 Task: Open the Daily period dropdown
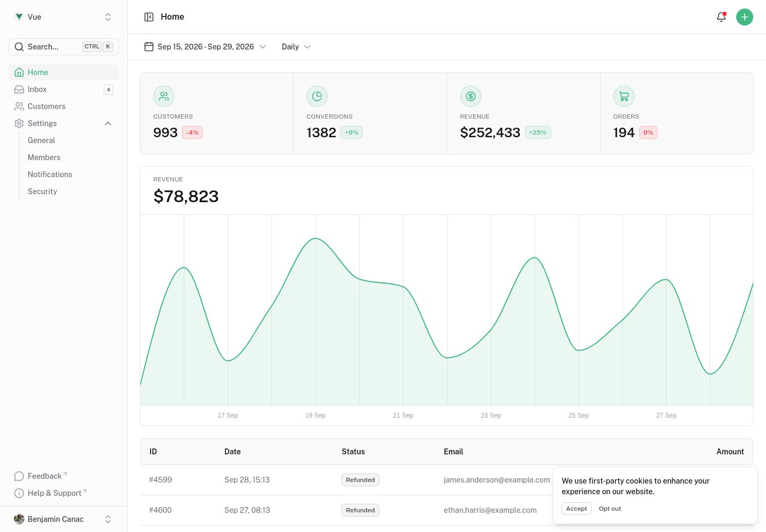pyautogui.click(x=296, y=47)
